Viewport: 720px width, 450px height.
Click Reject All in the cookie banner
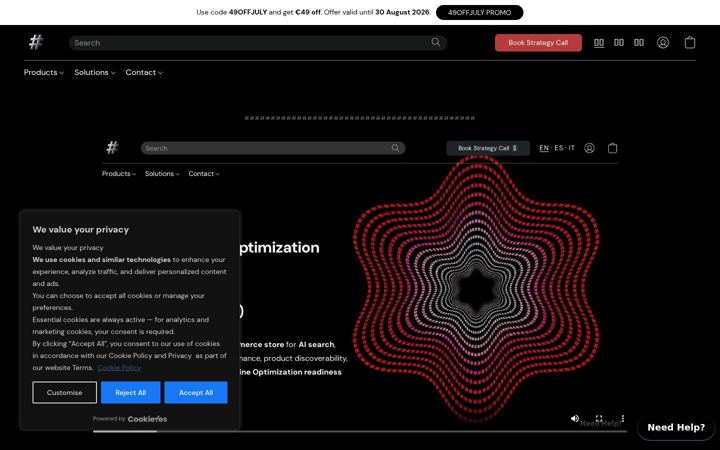coord(130,393)
